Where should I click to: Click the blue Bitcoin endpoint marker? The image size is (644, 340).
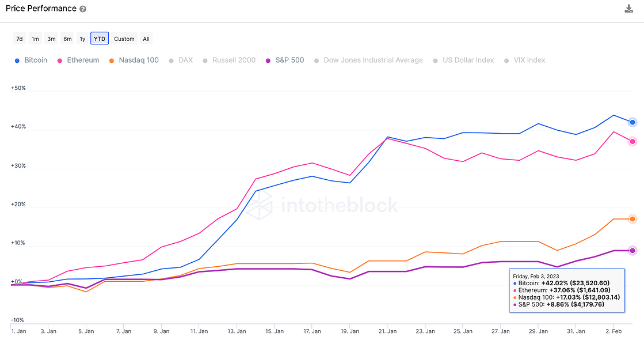coord(632,122)
